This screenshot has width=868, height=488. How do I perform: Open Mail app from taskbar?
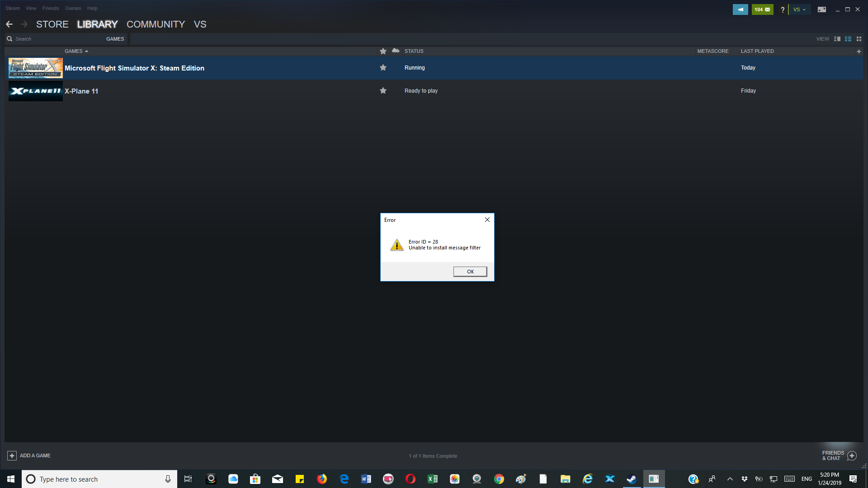click(x=278, y=479)
